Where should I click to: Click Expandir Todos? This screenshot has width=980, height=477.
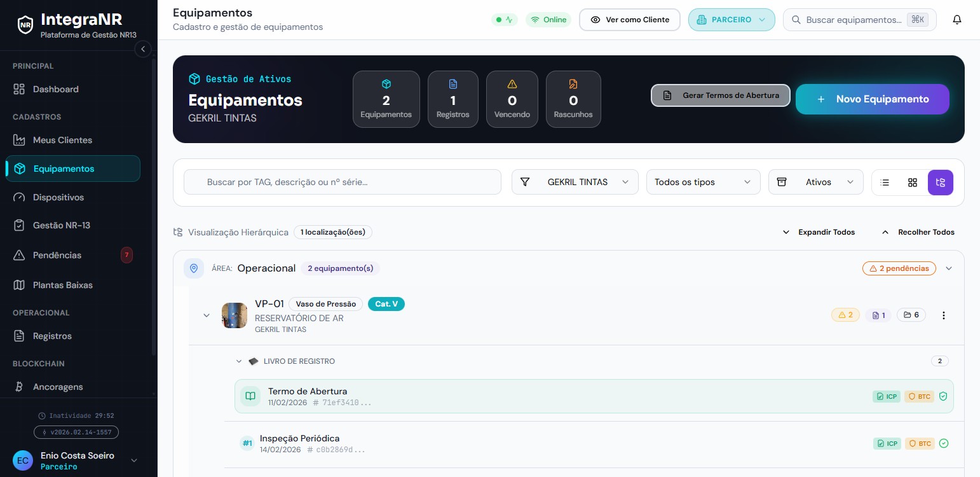(x=819, y=232)
